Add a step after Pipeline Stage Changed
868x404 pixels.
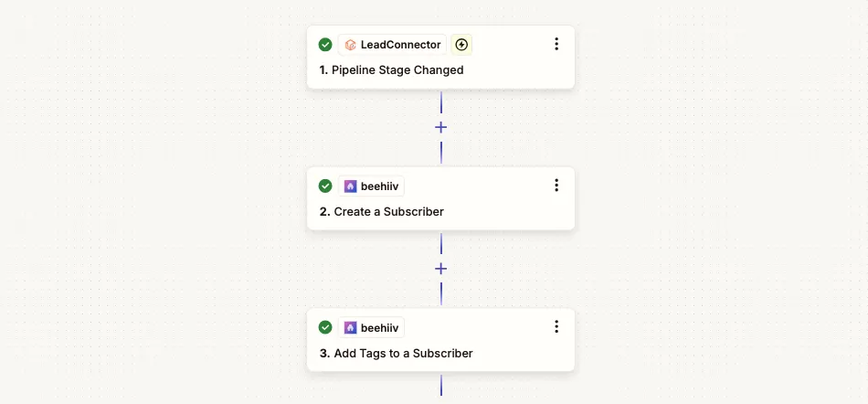440,128
